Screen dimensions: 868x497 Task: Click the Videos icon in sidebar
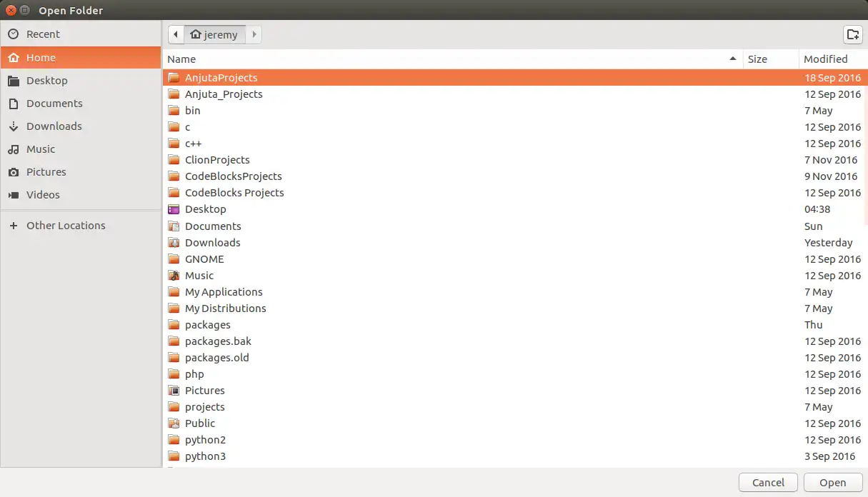14,195
